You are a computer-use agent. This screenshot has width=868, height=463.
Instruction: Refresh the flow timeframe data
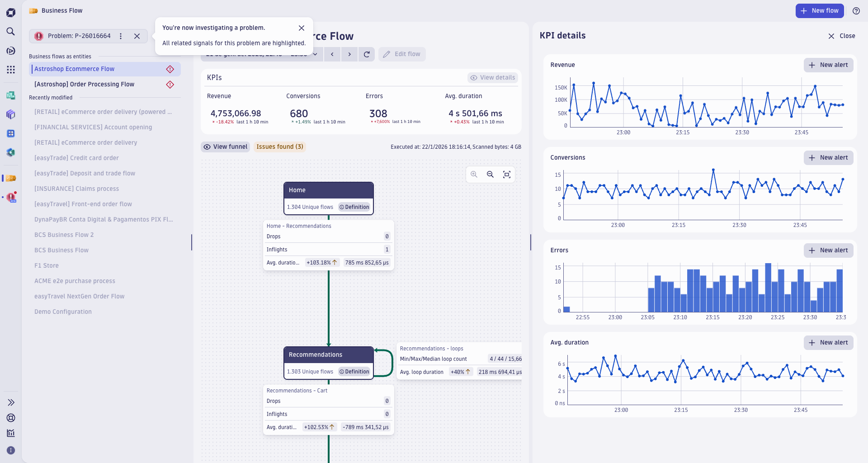tap(367, 54)
